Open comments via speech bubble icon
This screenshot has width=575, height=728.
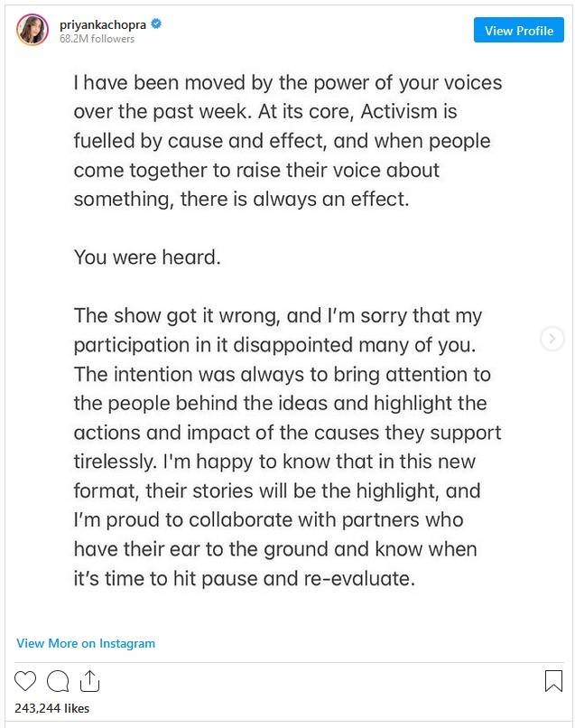tap(58, 682)
